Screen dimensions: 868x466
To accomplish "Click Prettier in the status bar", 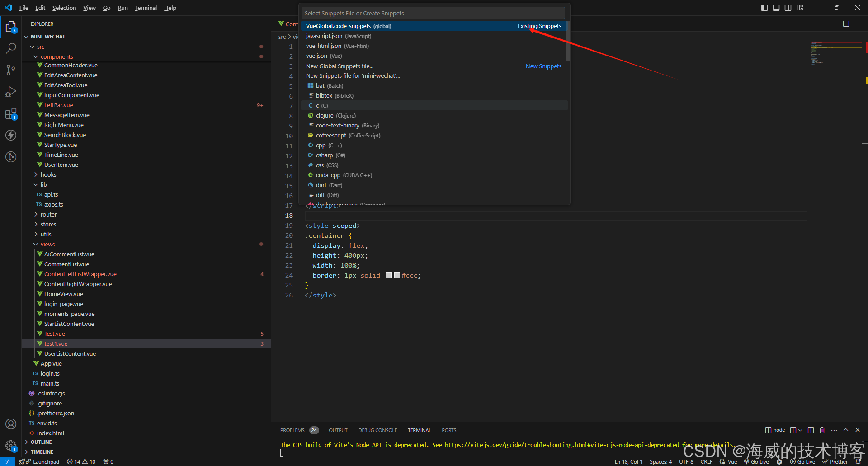I will pyautogui.click(x=835, y=461).
